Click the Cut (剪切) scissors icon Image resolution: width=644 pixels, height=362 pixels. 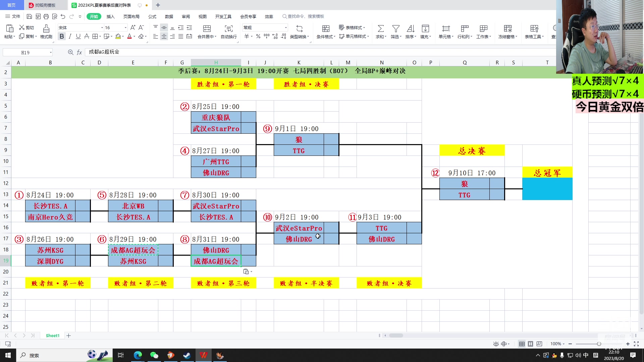click(x=22, y=27)
